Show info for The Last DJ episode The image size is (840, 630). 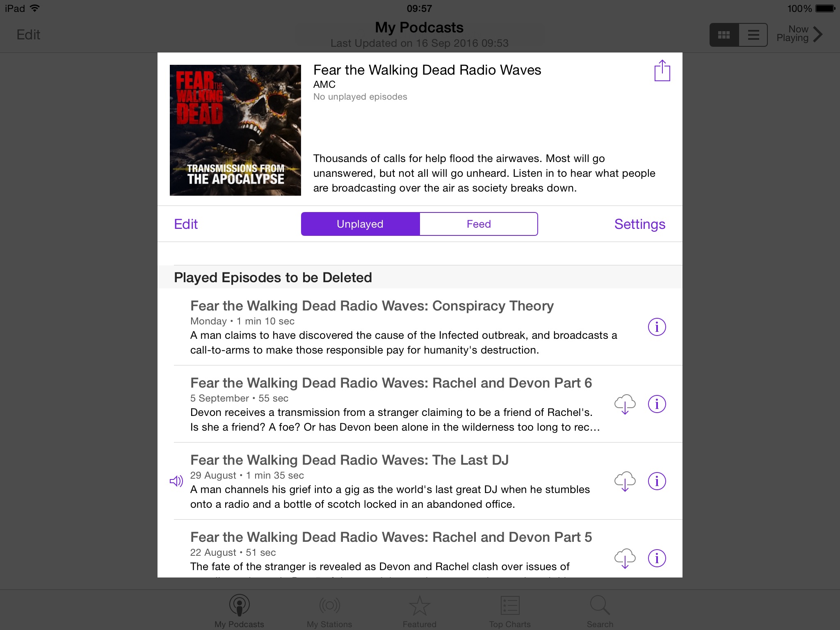point(657,481)
